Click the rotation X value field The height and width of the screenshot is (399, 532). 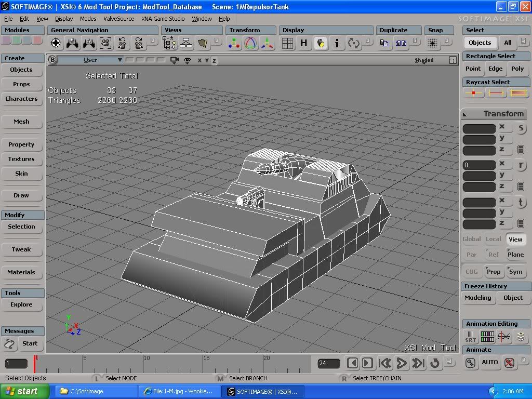click(x=480, y=165)
